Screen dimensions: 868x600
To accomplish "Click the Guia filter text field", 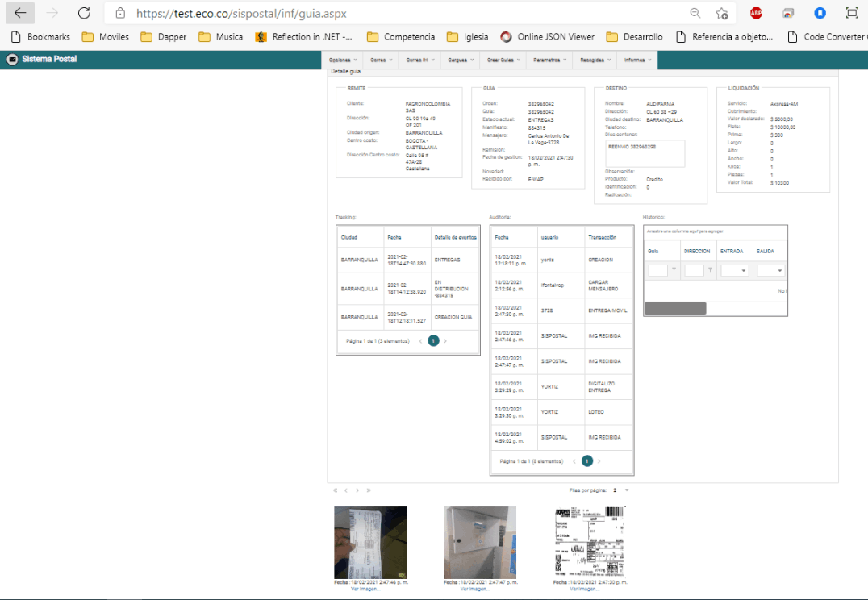I will point(657,271).
